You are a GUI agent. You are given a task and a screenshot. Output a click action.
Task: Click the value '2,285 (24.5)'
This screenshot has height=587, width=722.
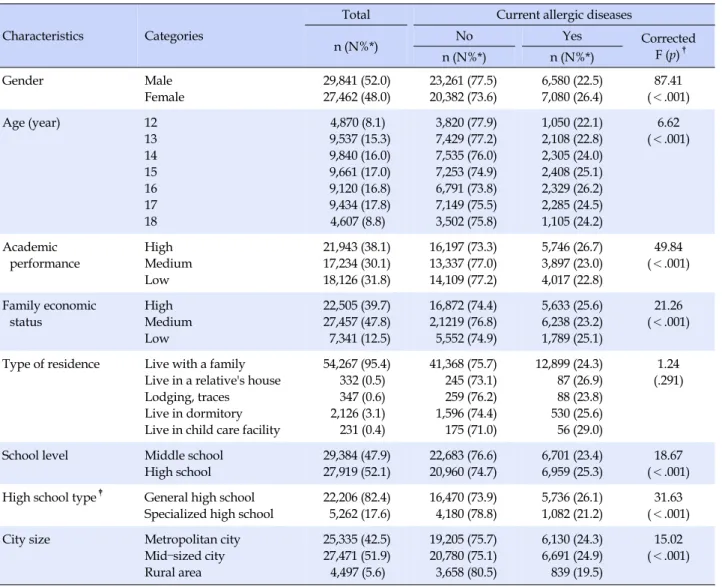pyautogui.click(x=571, y=205)
